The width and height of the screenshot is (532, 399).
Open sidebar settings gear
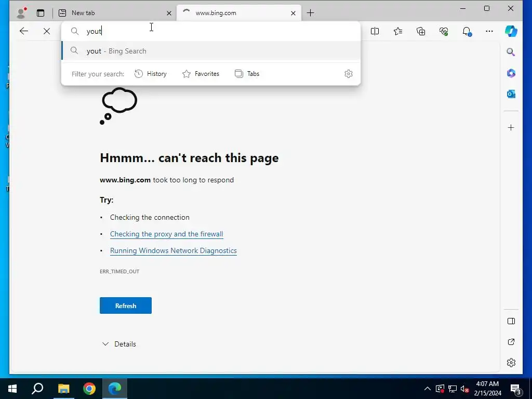511,363
